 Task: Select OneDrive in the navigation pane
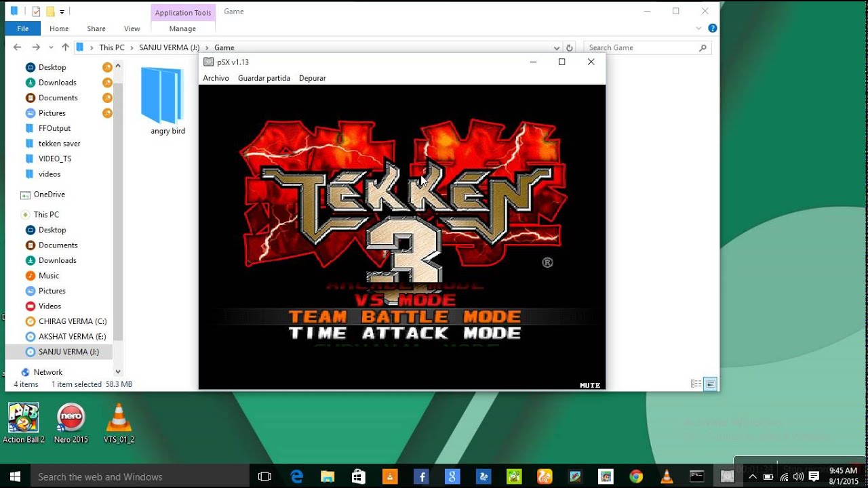pos(49,195)
